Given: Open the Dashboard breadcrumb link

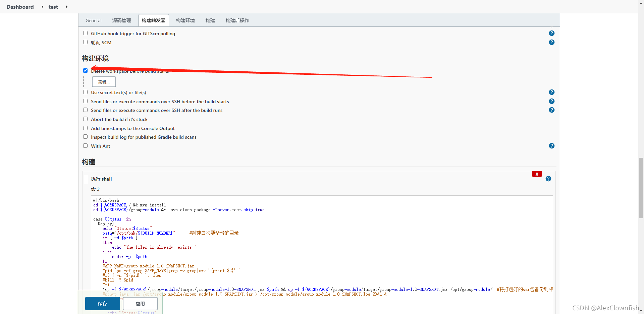Looking at the screenshot, I should point(20,7).
